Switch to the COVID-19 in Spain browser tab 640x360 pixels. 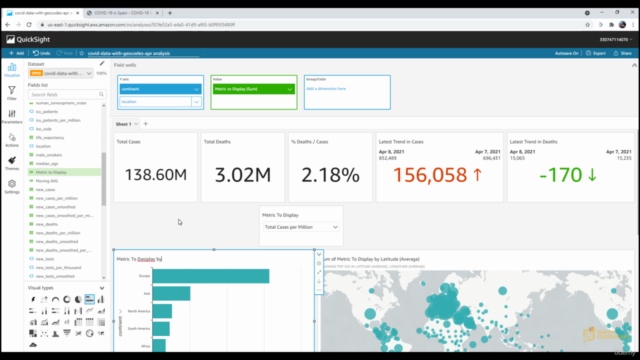(124, 13)
